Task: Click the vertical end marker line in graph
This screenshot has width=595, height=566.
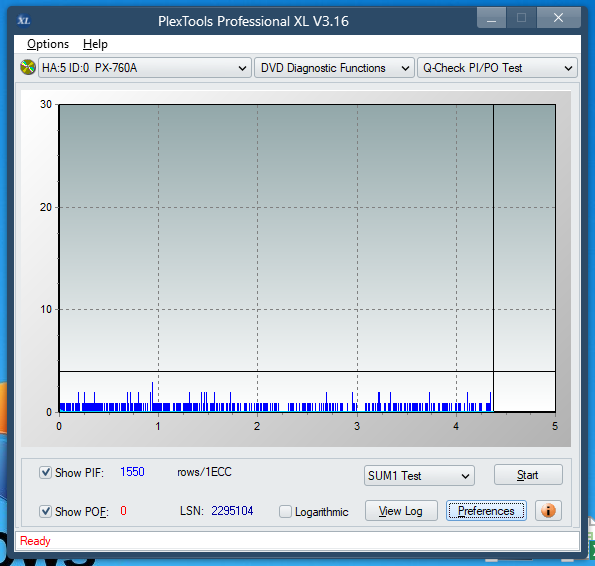Action: [x=493, y=258]
